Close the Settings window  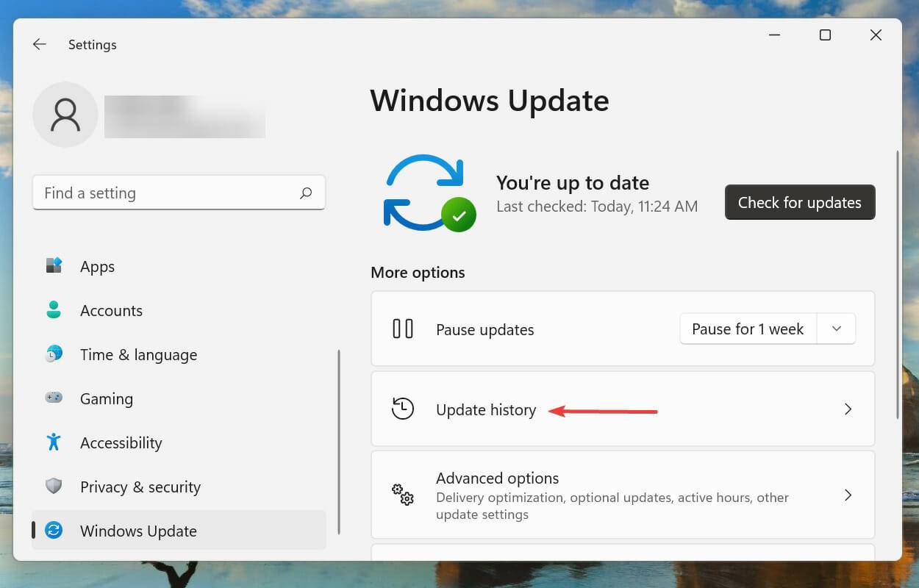876,35
